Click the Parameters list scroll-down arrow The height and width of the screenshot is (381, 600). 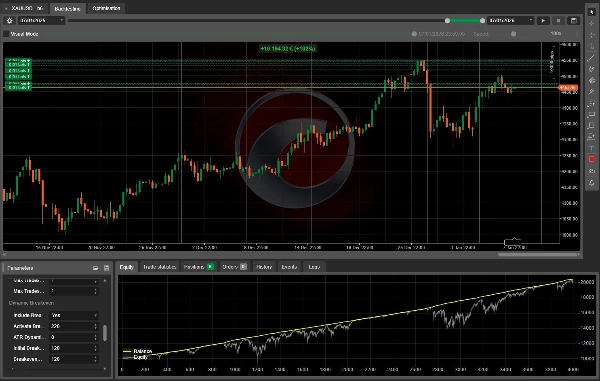(105, 369)
